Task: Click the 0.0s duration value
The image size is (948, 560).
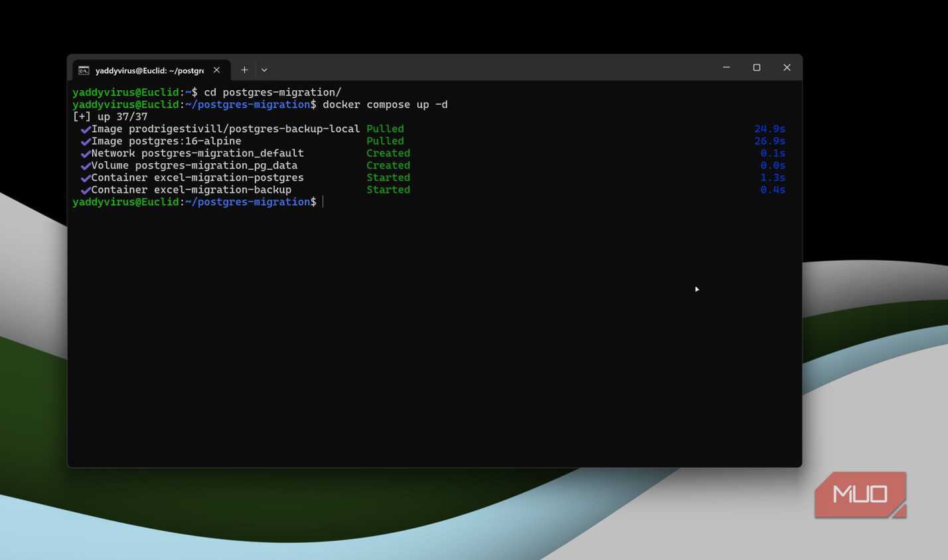Action: click(773, 166)
